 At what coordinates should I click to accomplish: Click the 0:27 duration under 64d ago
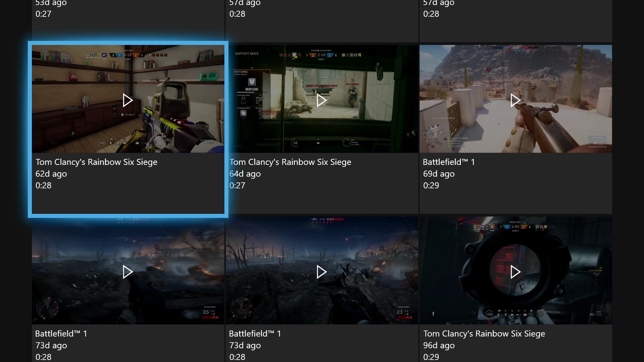pyautogui.click(x=237, y=185)
